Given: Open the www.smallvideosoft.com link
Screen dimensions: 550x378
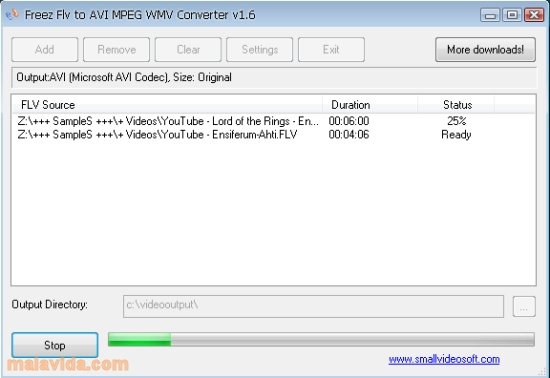Looking at the screenshot, I should pos(444,359).
